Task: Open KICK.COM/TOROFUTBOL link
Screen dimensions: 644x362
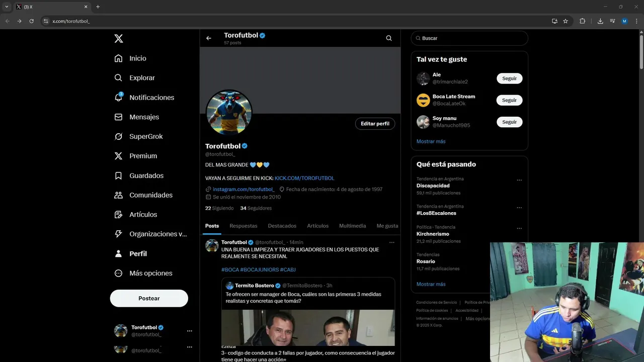Action: pos(304,178)
